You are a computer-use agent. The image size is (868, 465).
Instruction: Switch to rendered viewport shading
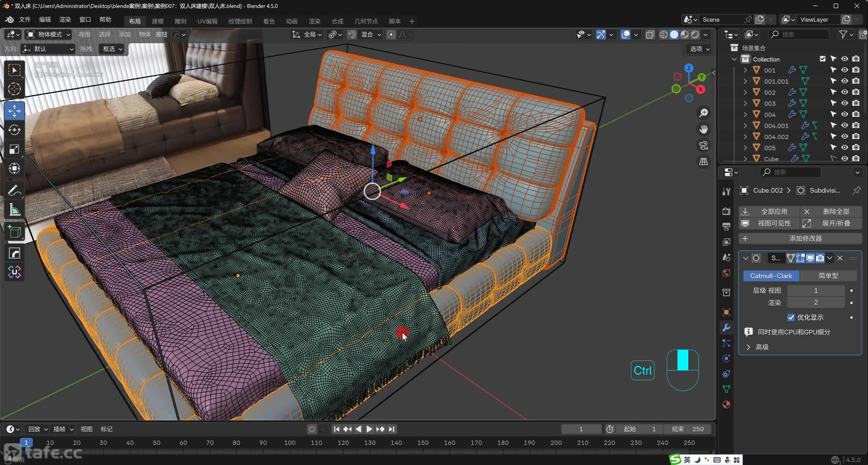coord(695,35)
